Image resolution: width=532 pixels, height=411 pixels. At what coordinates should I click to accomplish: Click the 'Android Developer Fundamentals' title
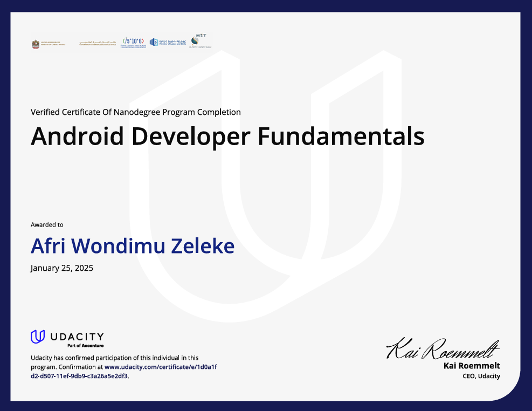(x=227, y=136)
